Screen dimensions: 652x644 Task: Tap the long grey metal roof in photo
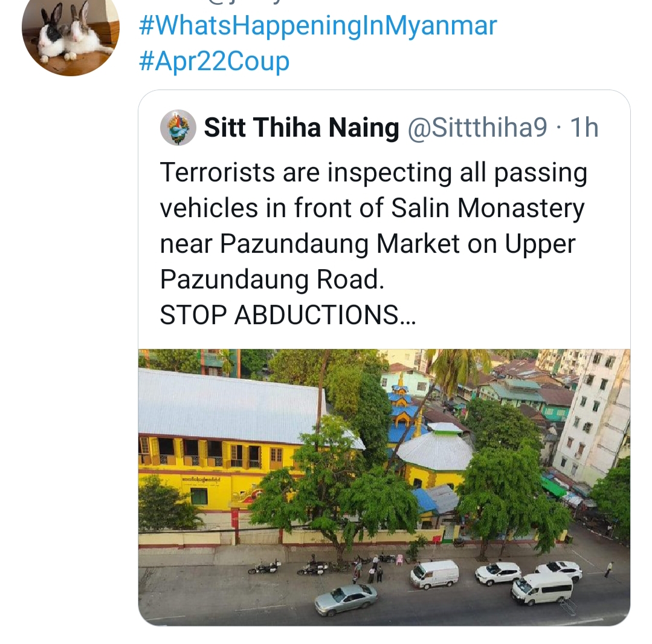coord(233,406)
